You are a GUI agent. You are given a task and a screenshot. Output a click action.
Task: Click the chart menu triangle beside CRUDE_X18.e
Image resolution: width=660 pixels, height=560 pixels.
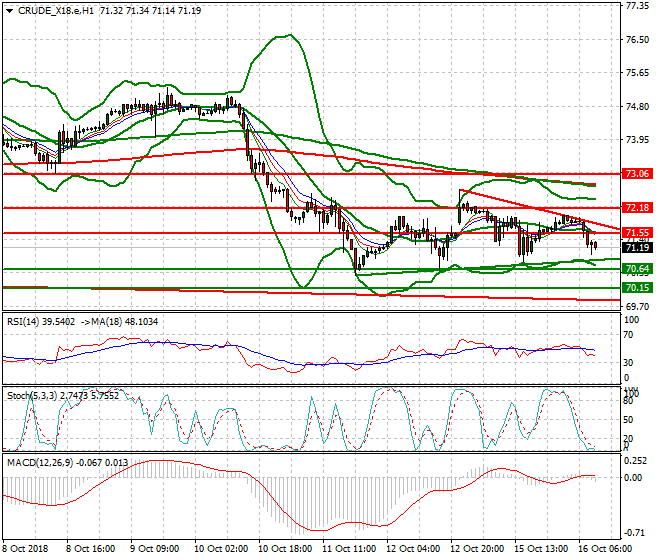(10, 11)
